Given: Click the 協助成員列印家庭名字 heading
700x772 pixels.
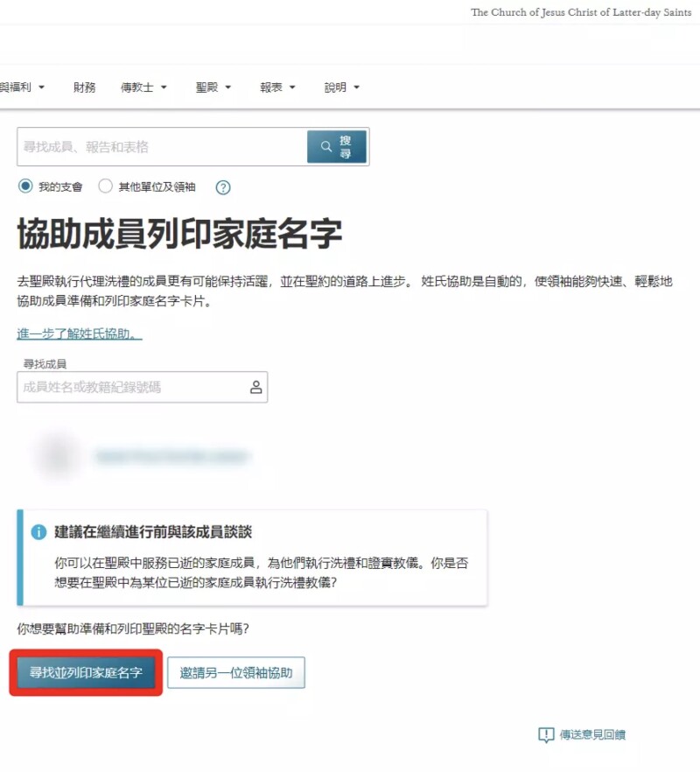Looking at the screenshot, I should click(179, 234).
